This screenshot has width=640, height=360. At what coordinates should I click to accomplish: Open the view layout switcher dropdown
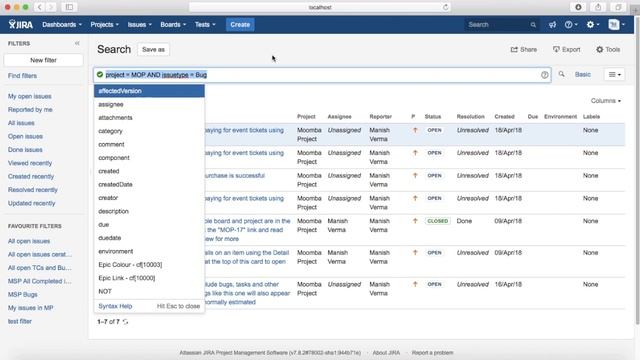[x=615, y=75]
